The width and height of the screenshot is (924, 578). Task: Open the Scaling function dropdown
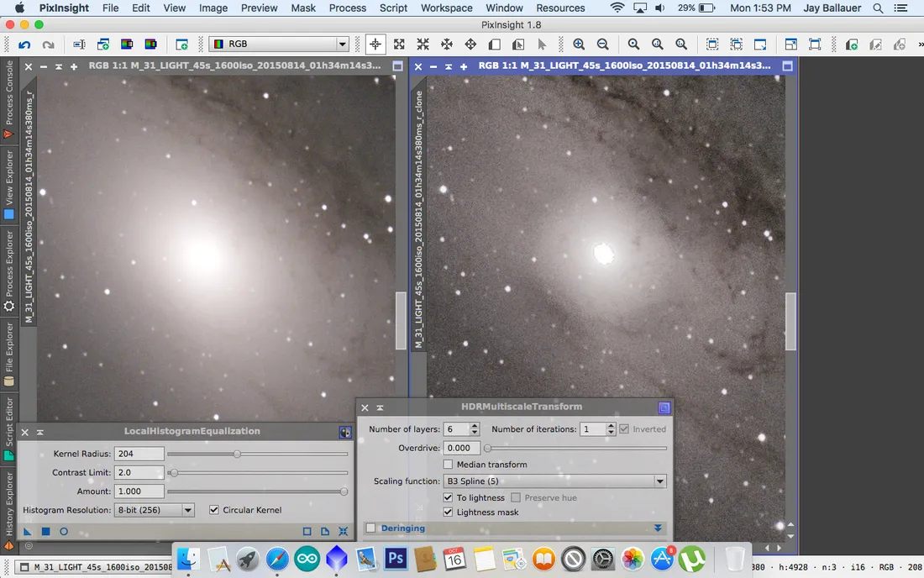[x=554, y=481]
